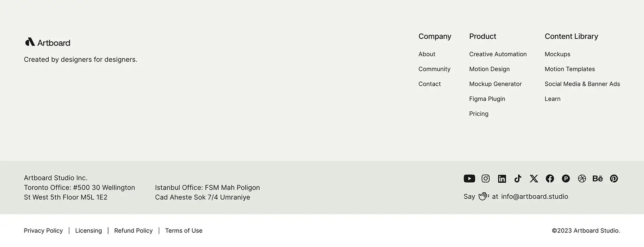Viewport: 644px width, 247px height.
Task: Click the info@artboard.studio email address
Action: point(534,196)
